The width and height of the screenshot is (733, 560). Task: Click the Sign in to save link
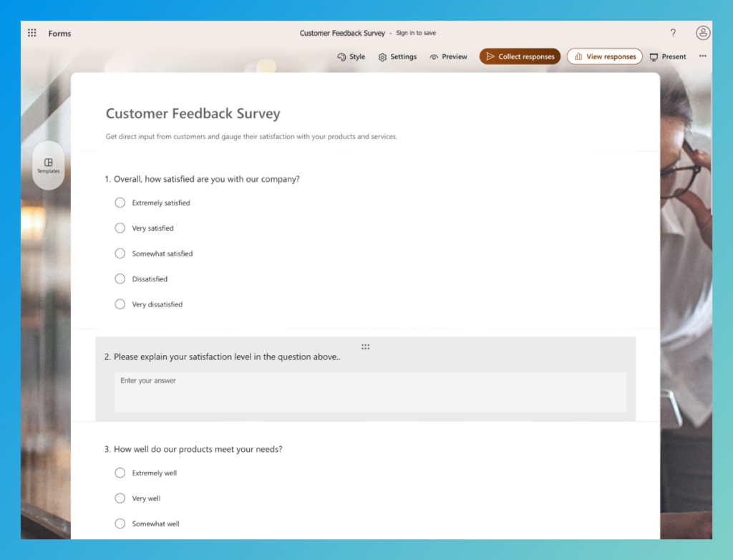coord(416,33)
